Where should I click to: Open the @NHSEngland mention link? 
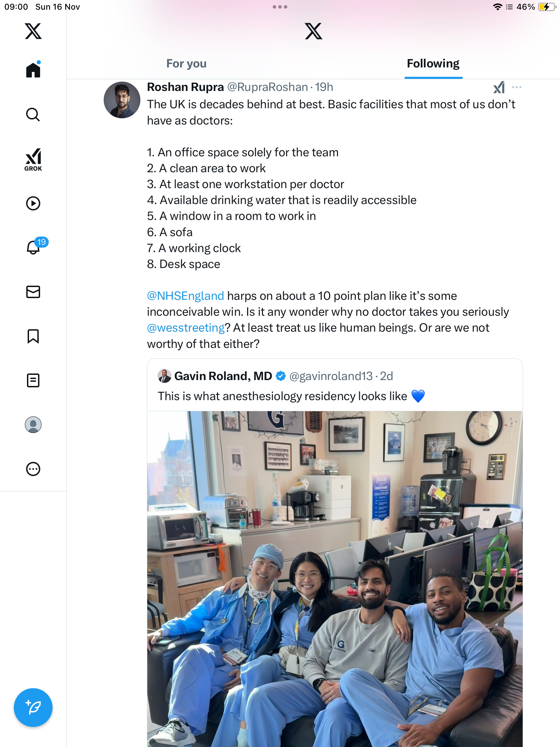pyautogui.click(x=186, y=296)
